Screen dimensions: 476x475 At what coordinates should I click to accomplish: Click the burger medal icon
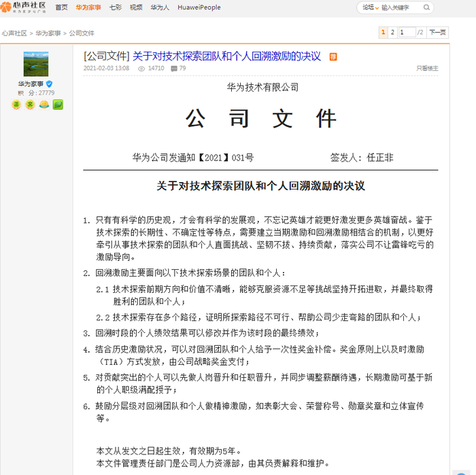pos(44,105)
